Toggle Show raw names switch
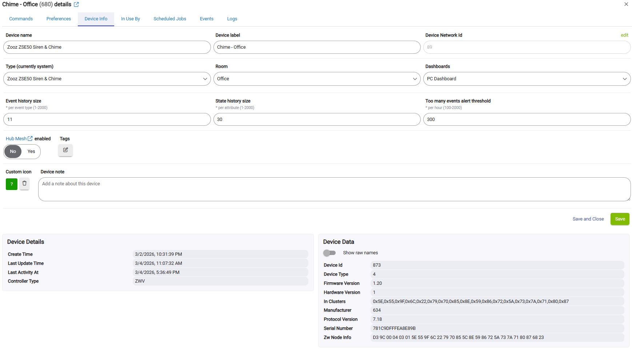 coord(329,253)
